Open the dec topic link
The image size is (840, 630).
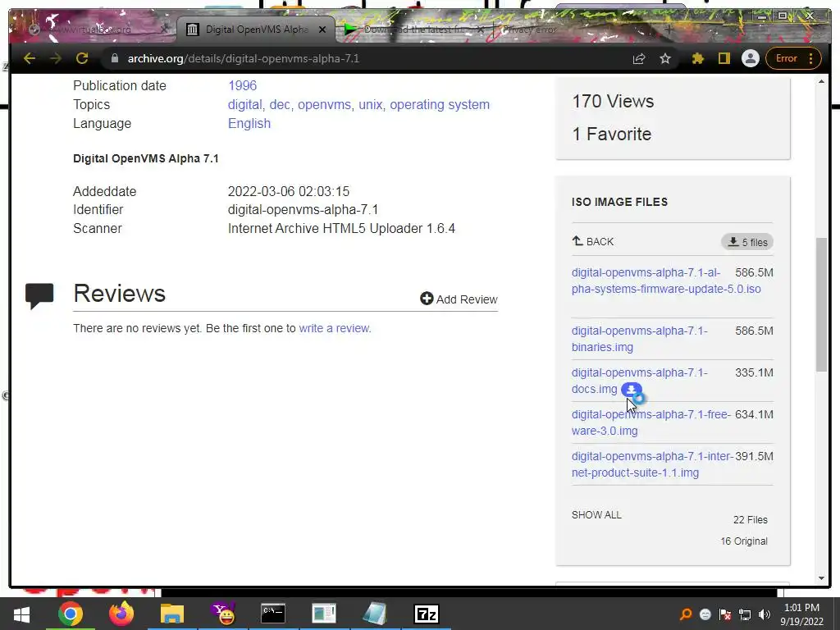tap(280, 104)
